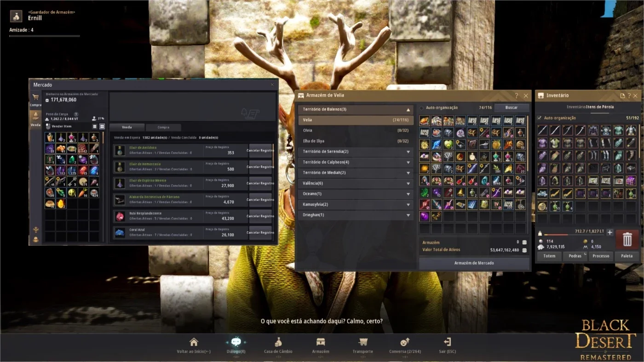Screen dimensions: 644x362
Task: Collapse Território de Balenos(3)
Action: (356, 110)
